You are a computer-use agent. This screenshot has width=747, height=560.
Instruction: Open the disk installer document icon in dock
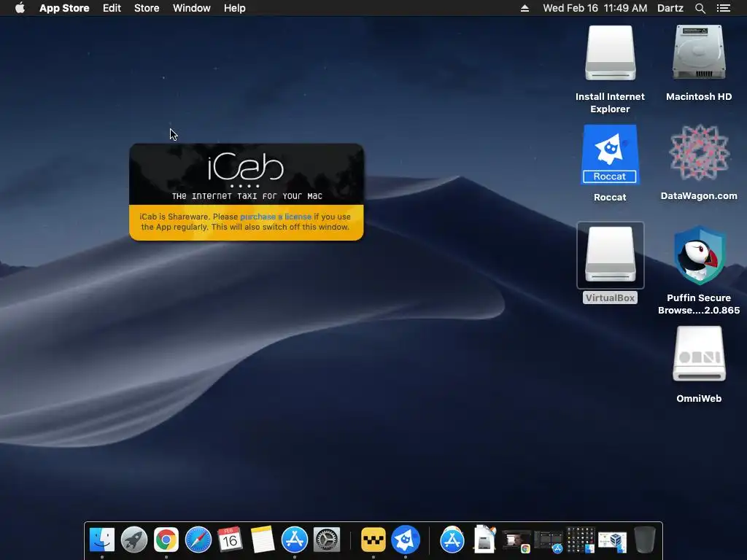click(484, 540)
